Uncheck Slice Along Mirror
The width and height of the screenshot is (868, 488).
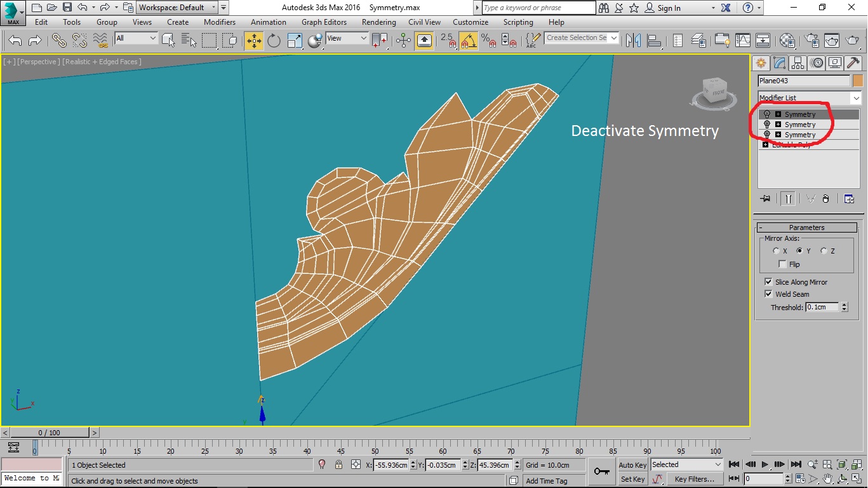769,282
